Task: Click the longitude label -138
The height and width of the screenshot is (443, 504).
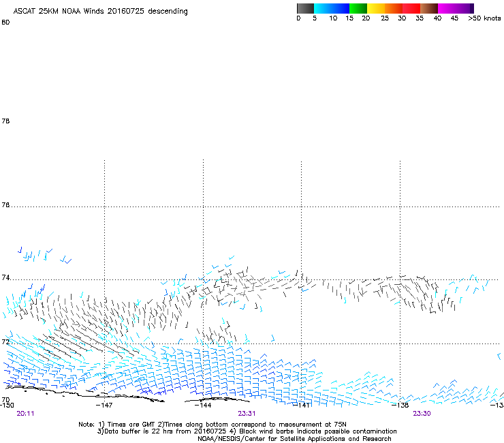Action: click(400, 405)
